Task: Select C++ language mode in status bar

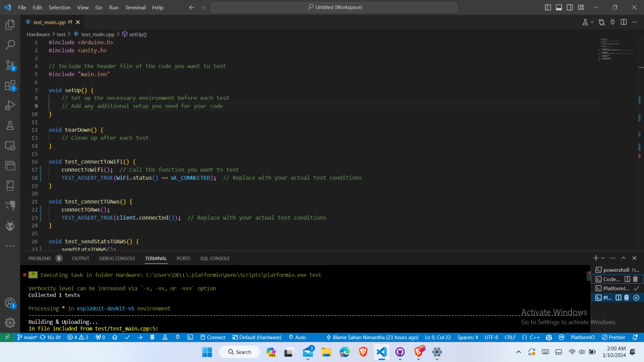Action: [x=535, y=337]
